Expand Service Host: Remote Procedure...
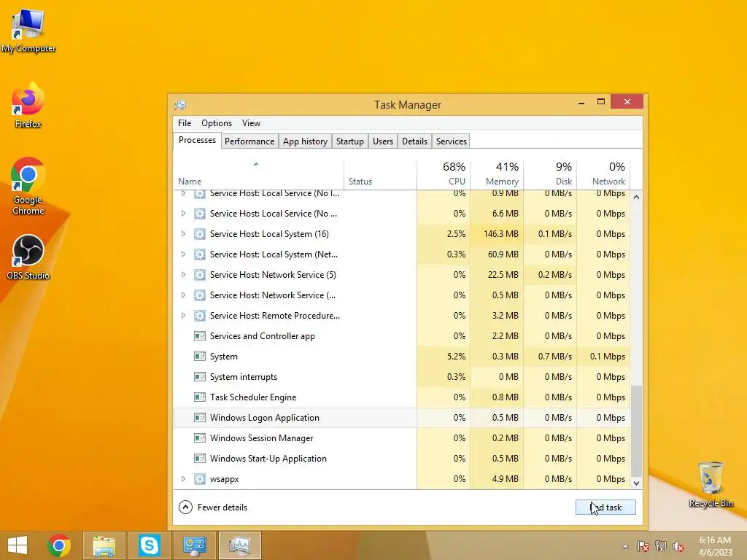Screen dimensions: 747x560 point(183,316)
